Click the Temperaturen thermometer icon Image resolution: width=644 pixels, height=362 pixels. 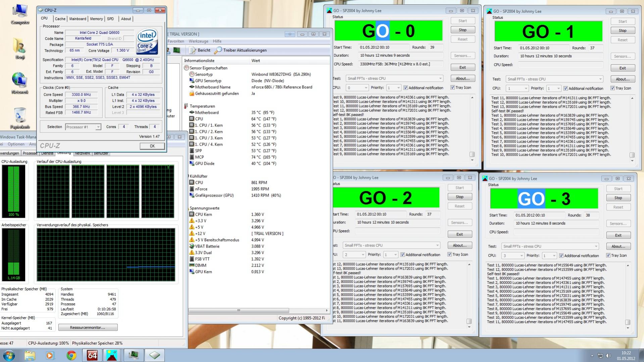point(186,106)
